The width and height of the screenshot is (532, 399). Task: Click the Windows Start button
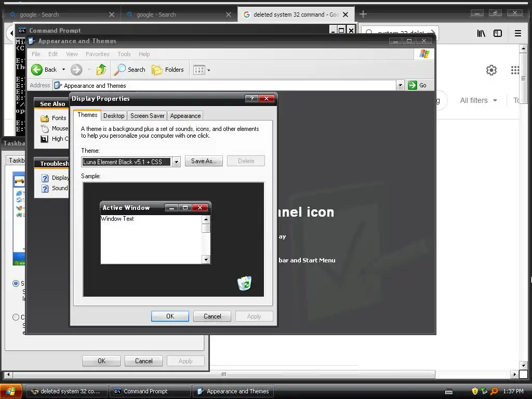[x=11, y=391]
